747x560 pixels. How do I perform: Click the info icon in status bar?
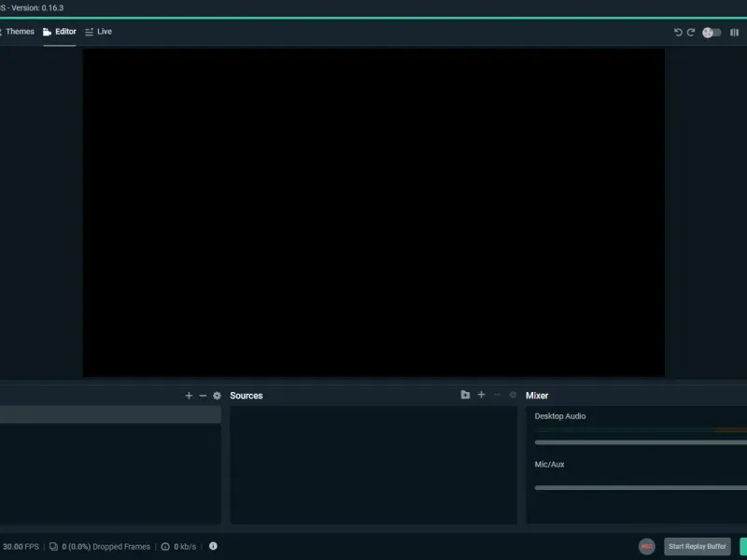pyautogui.click(x=213, y=546)
